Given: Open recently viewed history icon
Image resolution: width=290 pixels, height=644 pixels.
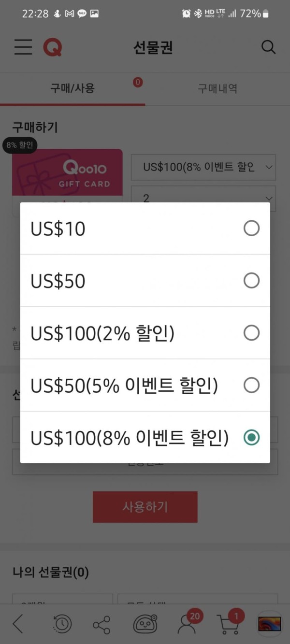Looking at the screenshot, I should click(62, 624).
